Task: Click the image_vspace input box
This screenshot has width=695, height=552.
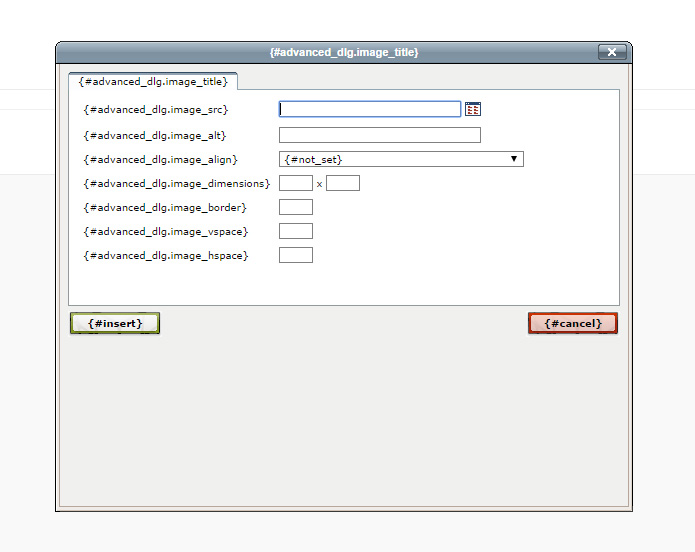Action: point(295,231)
